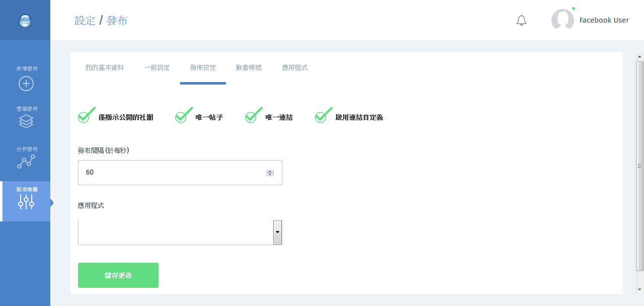Expand the 應用程式 dropdown arrow
The width and height of the screenshot is (644, 306).
click(277, 232)
